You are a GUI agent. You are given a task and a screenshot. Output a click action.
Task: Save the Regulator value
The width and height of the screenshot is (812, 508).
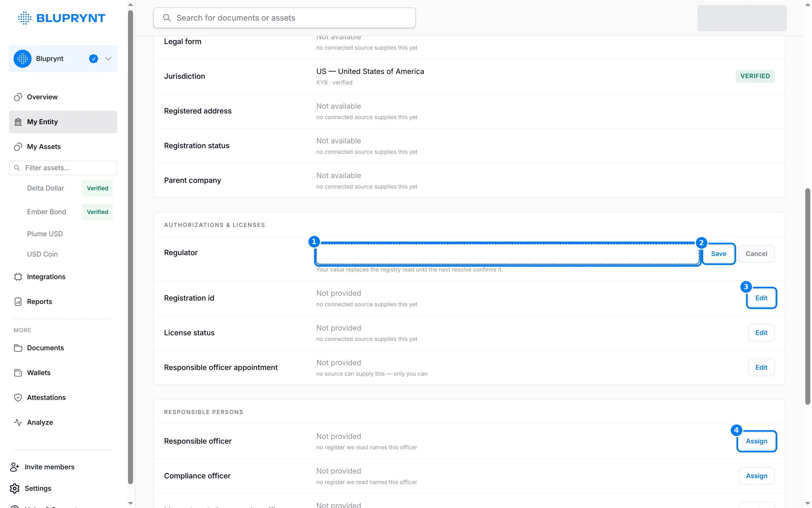click(x=718, y=254)
